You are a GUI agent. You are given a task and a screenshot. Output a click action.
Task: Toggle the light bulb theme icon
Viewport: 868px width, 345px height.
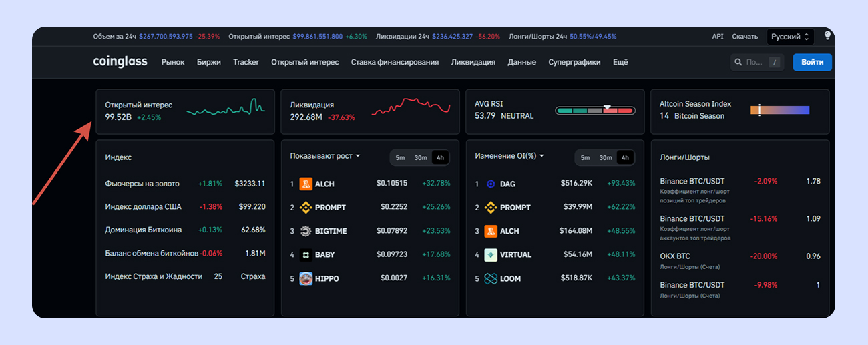pos(827,36)
